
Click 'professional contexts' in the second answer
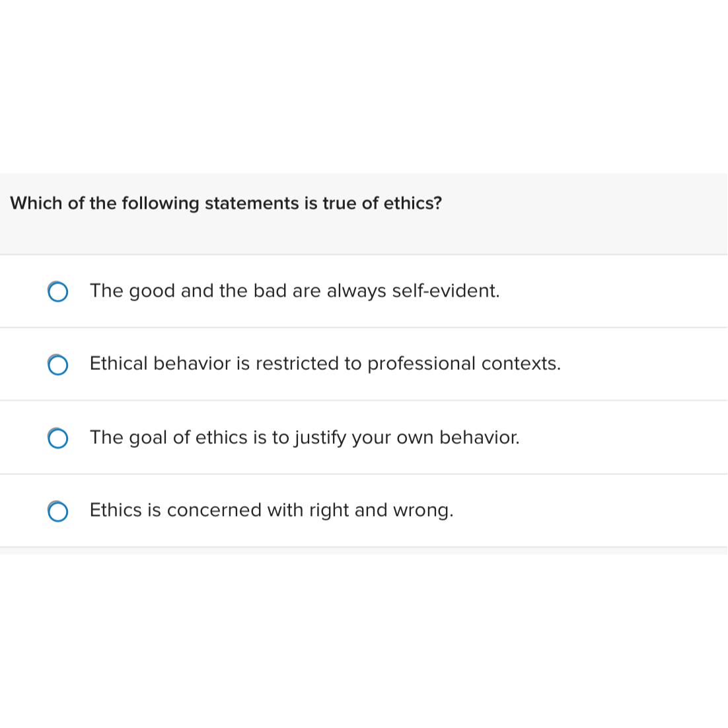point(464,363)
